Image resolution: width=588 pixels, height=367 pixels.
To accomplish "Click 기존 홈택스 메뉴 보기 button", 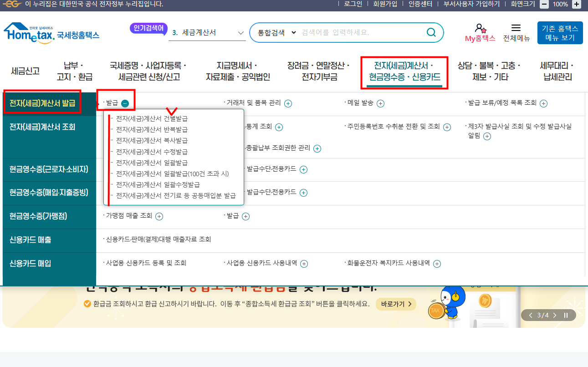I will pyautogui.click(x=560, y=33).
